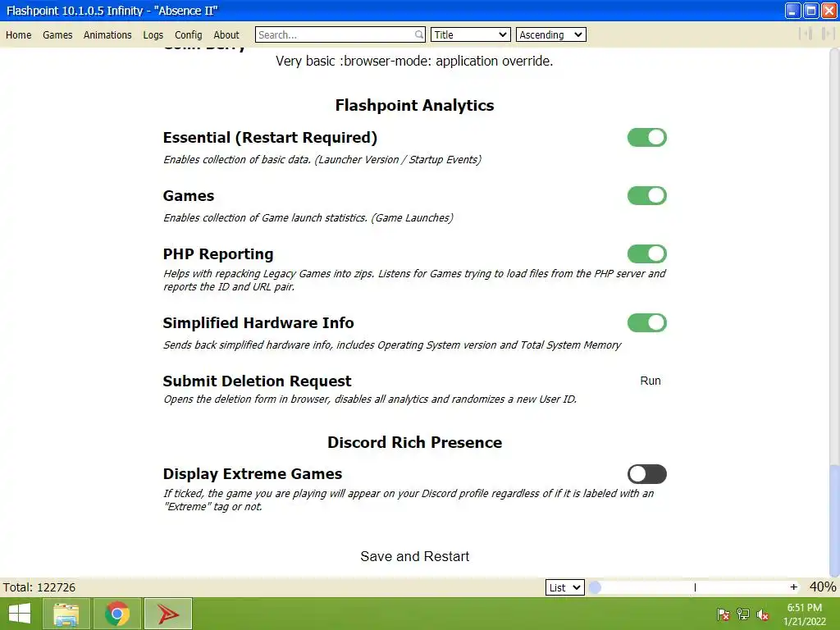Disable Essential analytics toggle
Image resolution: width=840 pixels, height=630 pixels.
(647, 138)
